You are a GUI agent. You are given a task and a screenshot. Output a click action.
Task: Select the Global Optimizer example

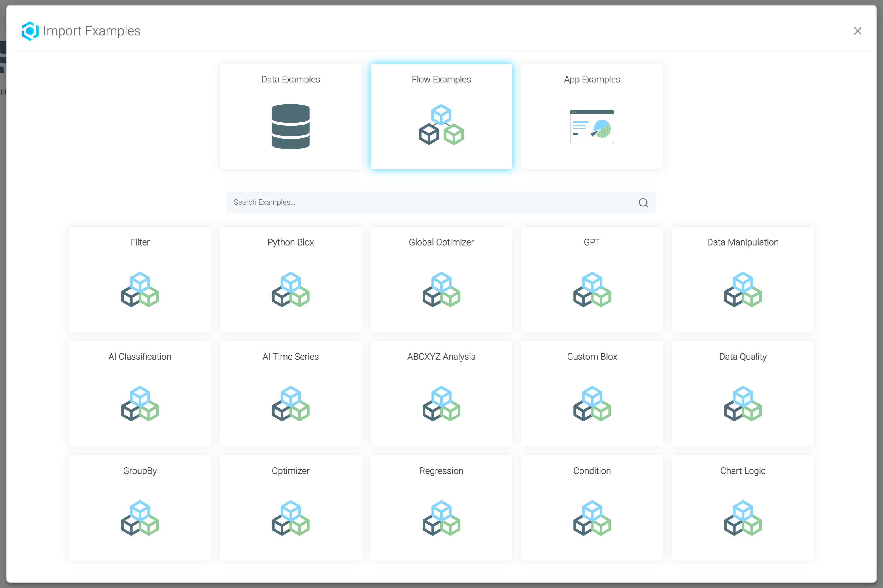pos(441,279)
